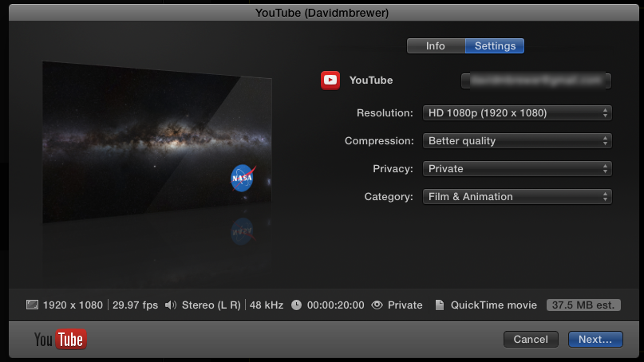The width and height of the screenshot is (644, 362).
Task: Select the Settings tab
Action: [x=495, y=46]
